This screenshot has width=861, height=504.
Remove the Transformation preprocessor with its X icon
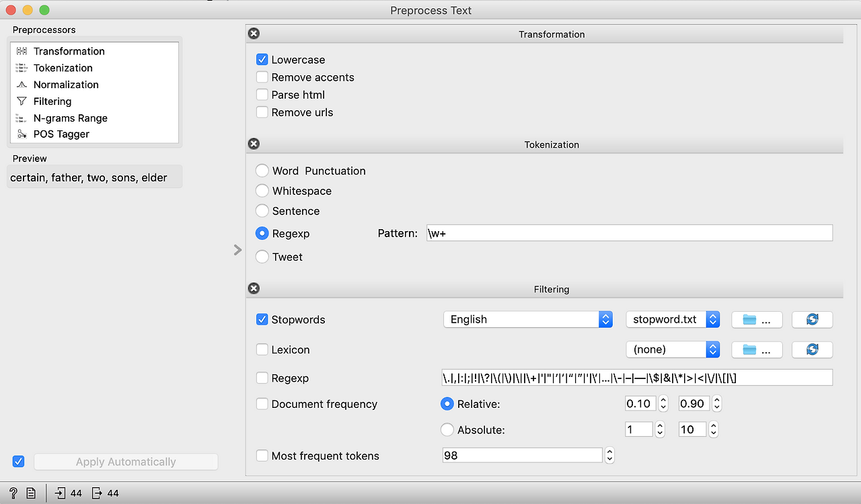[254, 34]
